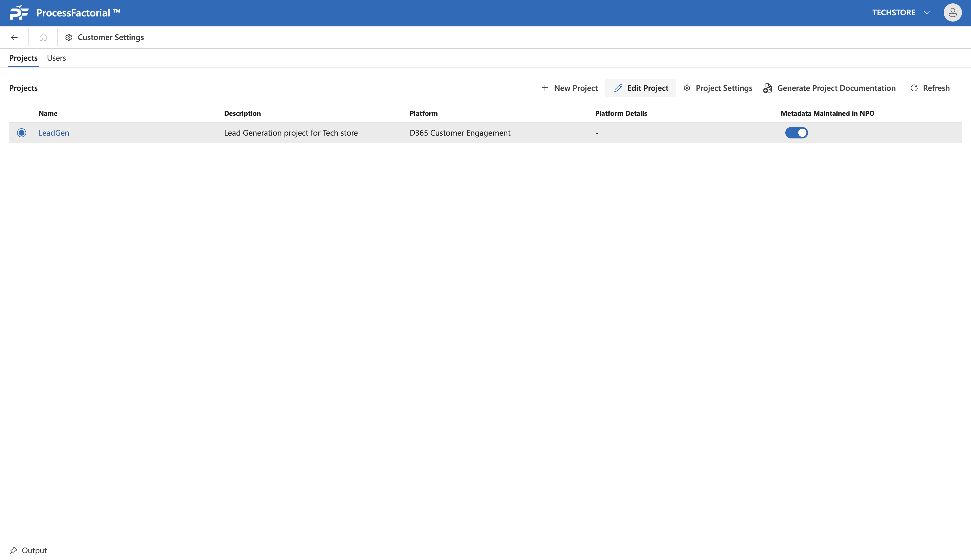
Task: Open the LeadGen project link
Action: (54, 133)
